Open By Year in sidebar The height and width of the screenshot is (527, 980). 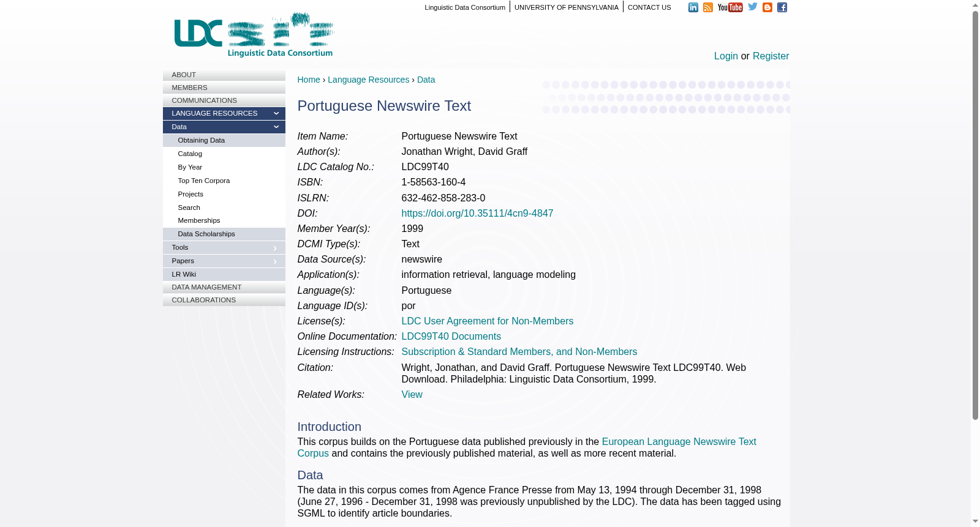click(x=224, y=167)
